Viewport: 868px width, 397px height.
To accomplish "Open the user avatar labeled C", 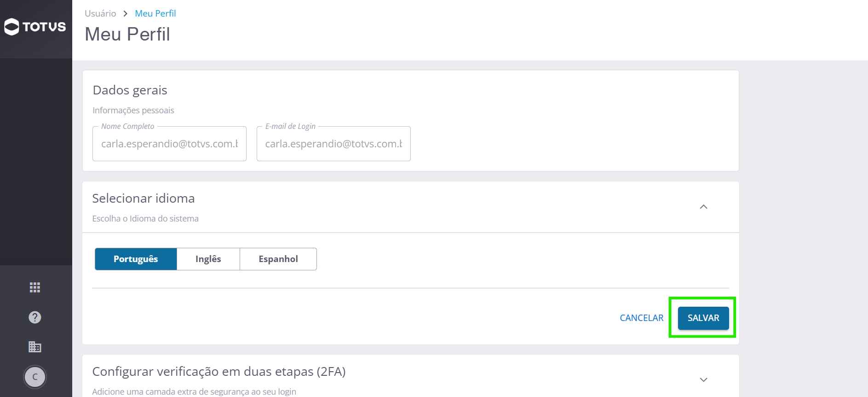I will pyautogui.click(x=35, y=377).
